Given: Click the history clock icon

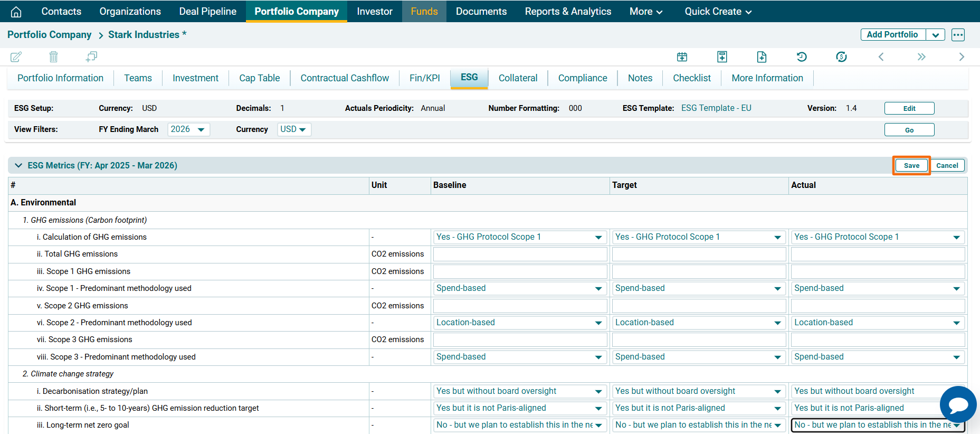Looking at the screenshot, I should (x=801, y=56).
